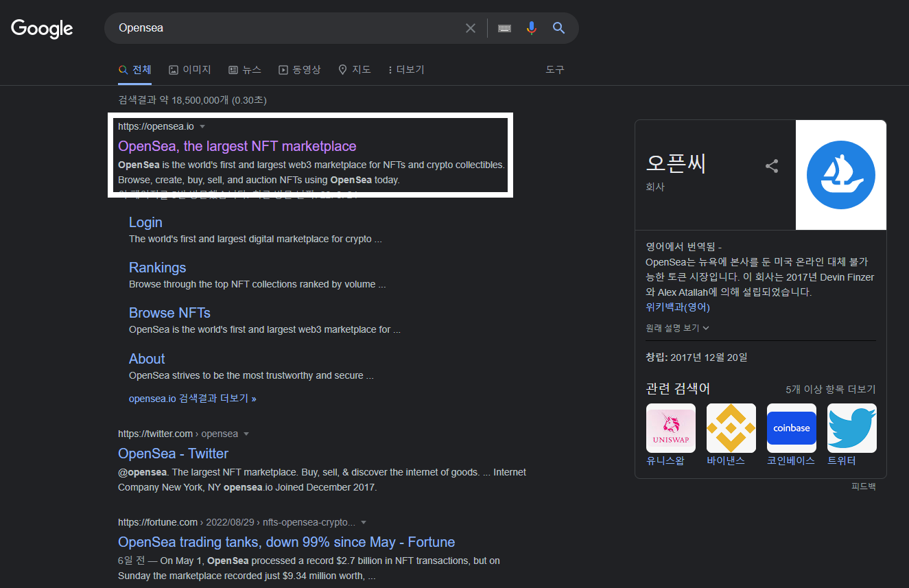Open dropdown arrow beside twitter.com URL
Image resolution: width=909 pixels, height=588 pixels.
coord(246,434)
